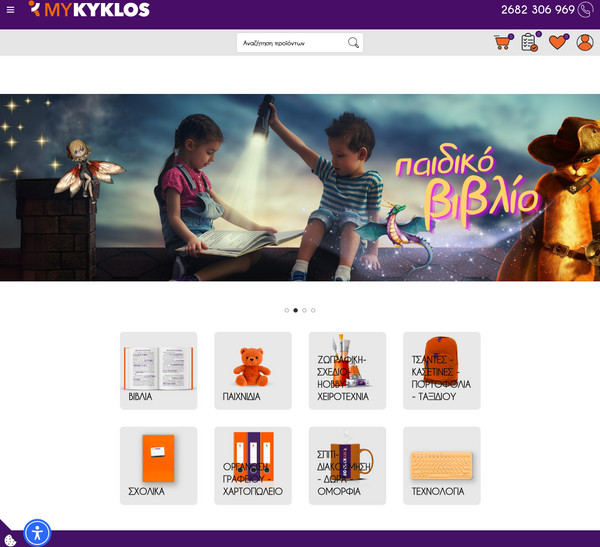The height and width of the screenshot is (547, 600).
Task: Click the phone handset icon
Action: click(585, 10)
